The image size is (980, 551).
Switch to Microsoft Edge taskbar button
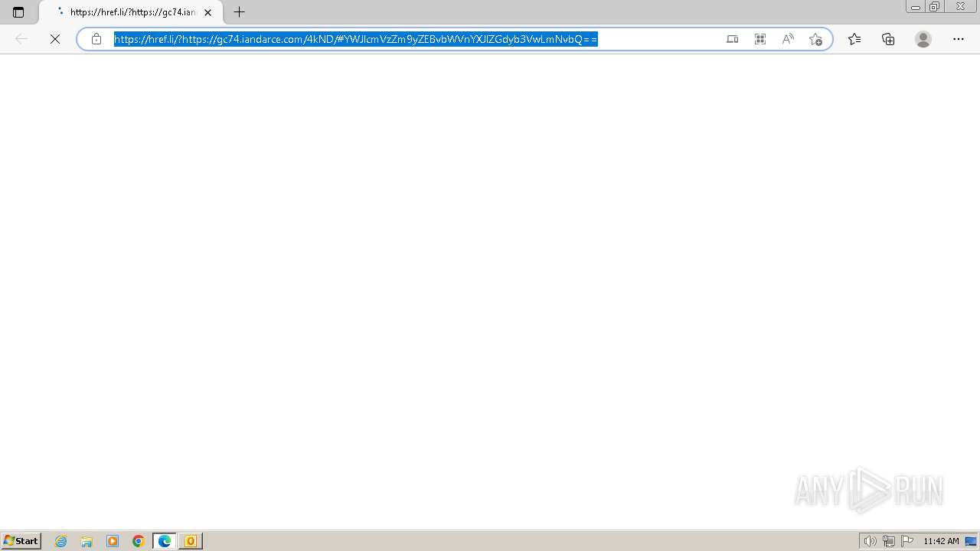(x=165, y=541)
